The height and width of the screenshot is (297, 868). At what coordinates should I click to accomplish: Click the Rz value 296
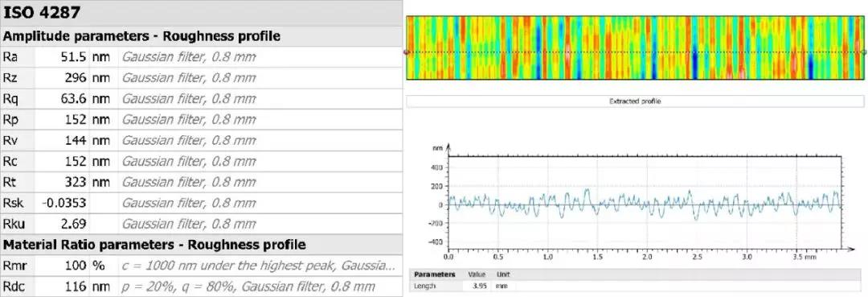click(x=76, y=77)
